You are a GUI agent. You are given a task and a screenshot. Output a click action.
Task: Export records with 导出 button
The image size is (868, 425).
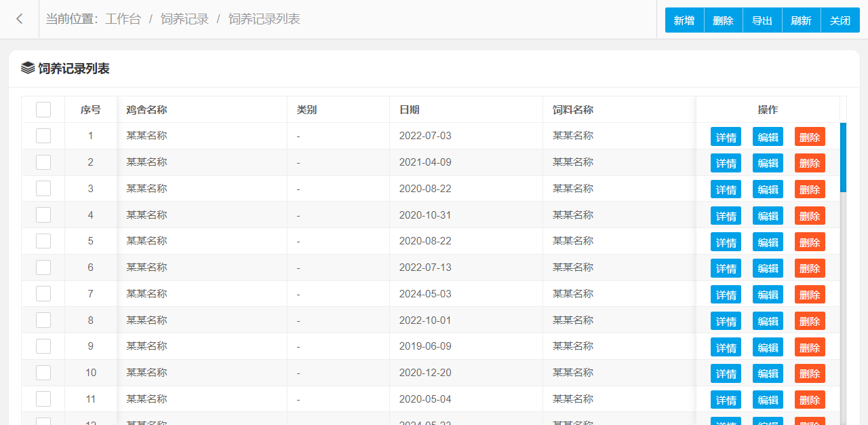click(x=762, y=20)
